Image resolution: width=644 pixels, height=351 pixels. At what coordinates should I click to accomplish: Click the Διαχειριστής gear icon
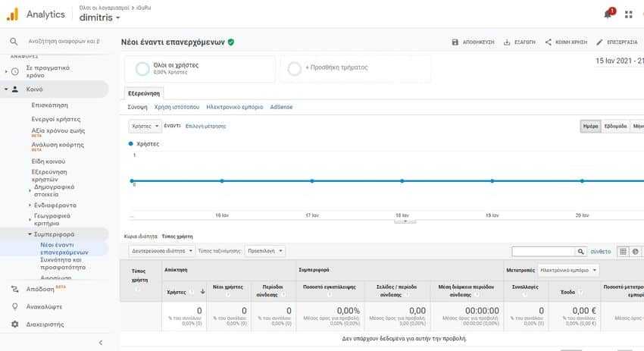[15, 324]
